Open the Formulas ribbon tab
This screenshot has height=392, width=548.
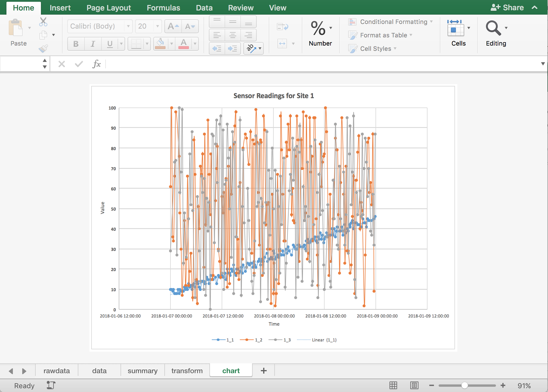(163, 8)
